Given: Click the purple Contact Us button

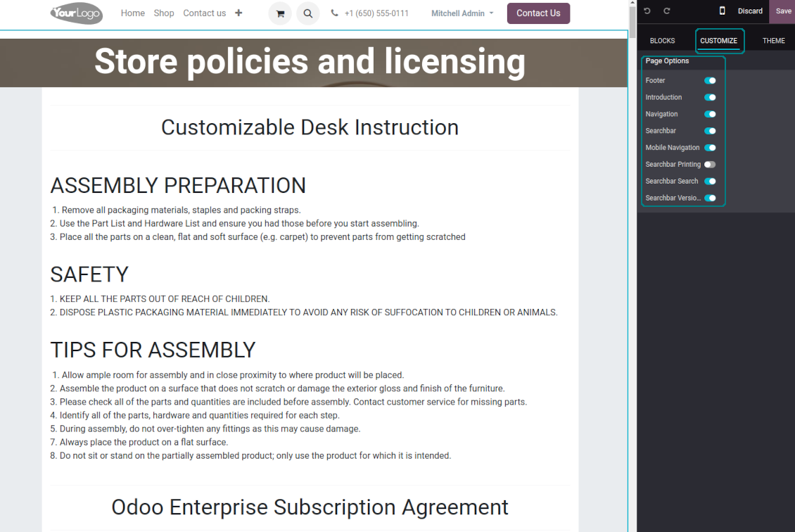Looking at the screenshot, I should (538, 13).
